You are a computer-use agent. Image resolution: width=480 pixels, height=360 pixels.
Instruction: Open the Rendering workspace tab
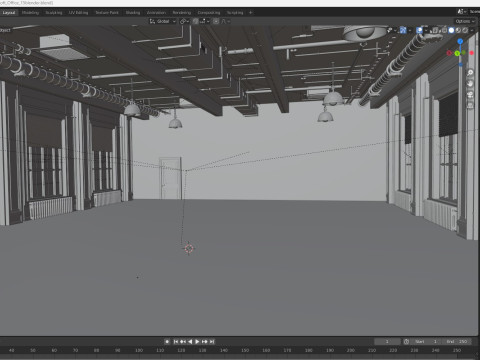tap(182, 13)
